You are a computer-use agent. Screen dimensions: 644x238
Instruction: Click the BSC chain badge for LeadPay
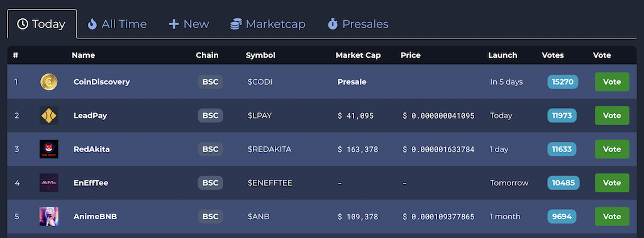211,116
